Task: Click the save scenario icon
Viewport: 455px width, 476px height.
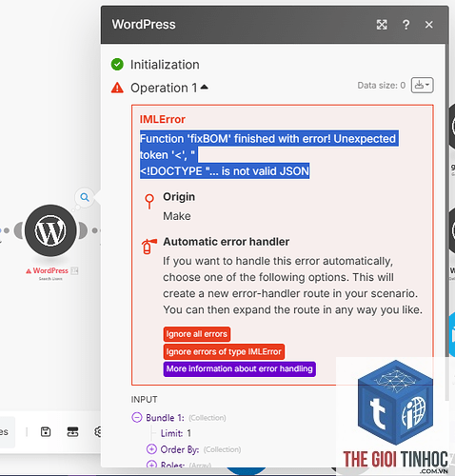Action: (x=46, y=432)
